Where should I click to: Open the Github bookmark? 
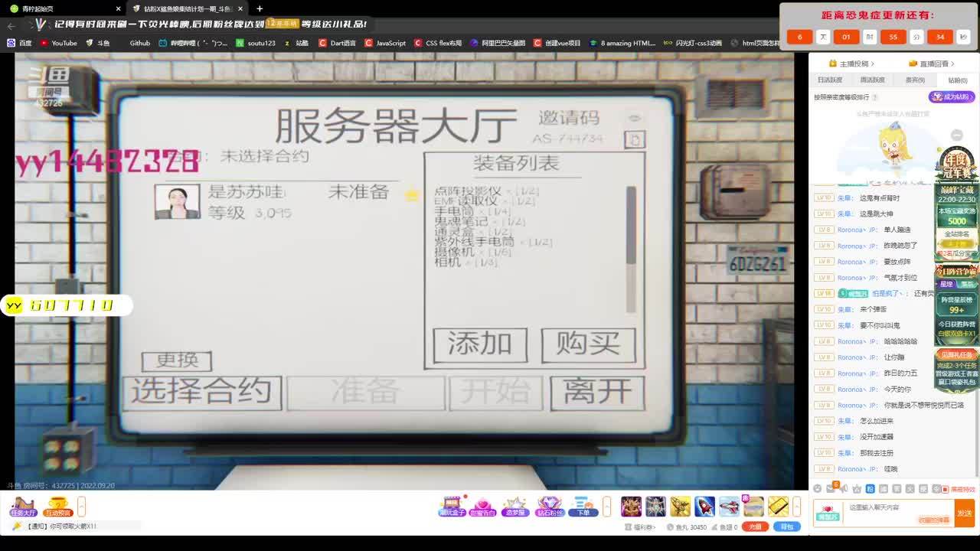pyautogui.click(x=140, y=43)
